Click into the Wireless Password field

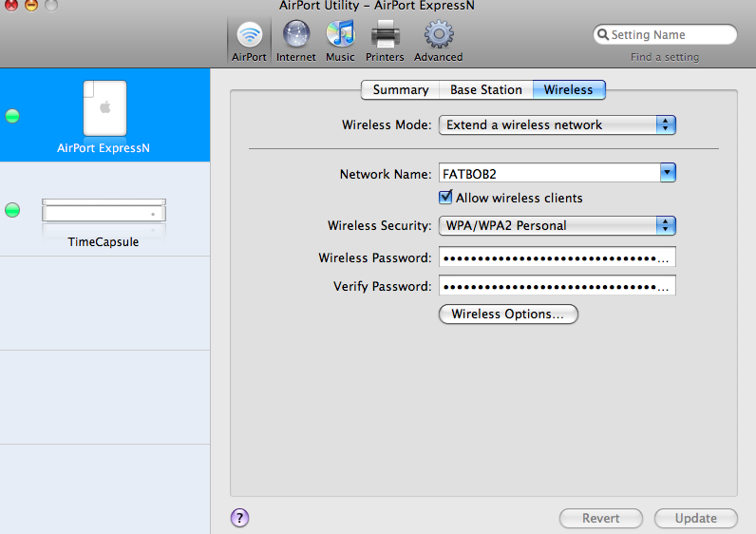(x=557, y=257)
